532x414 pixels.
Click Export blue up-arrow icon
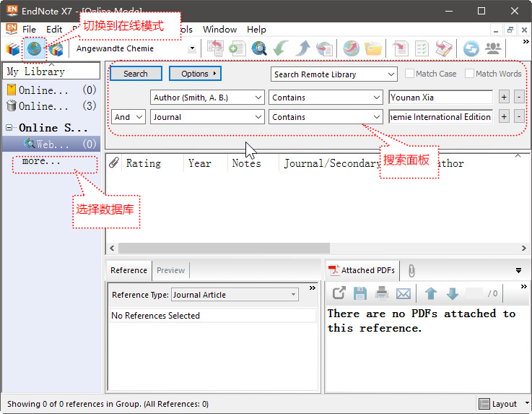302,48
